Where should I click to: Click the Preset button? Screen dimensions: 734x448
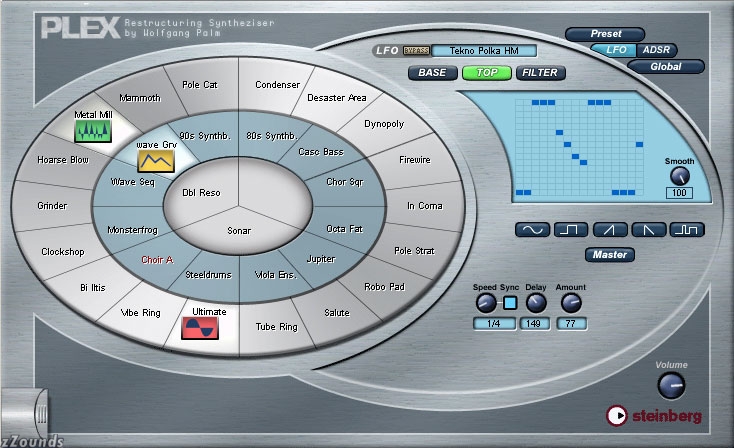pyautogui.click(x=605, y=34)
